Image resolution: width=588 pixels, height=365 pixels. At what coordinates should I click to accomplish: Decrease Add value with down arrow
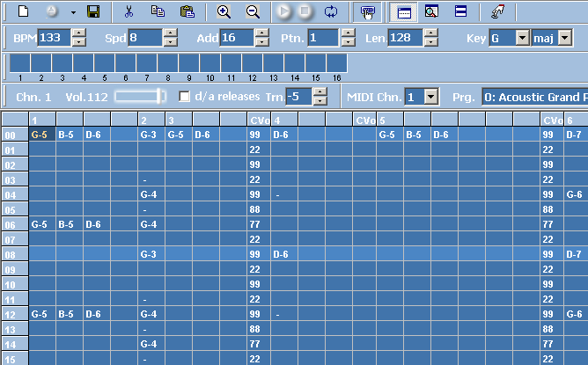(261, 42)
